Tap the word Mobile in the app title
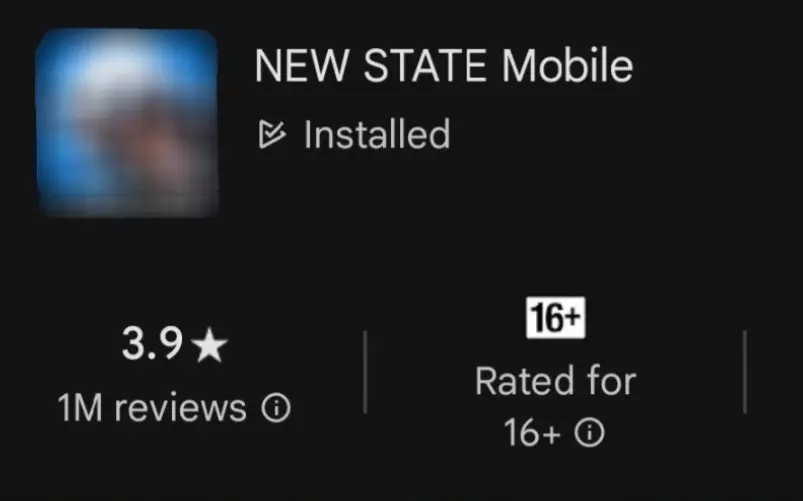 point(567,66)
